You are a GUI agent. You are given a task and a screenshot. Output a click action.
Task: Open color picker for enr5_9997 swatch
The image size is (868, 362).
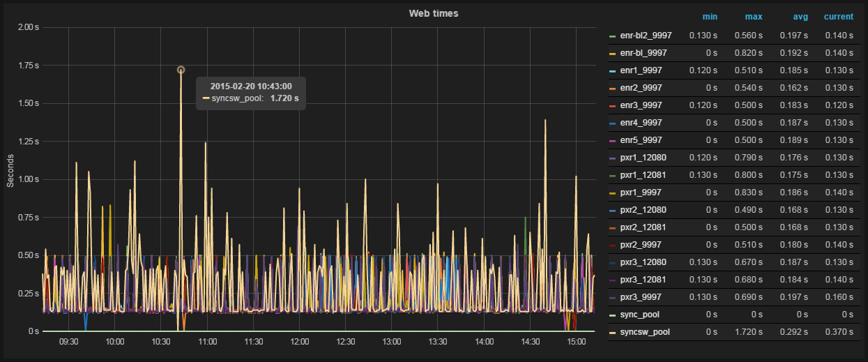coord(612,140)
